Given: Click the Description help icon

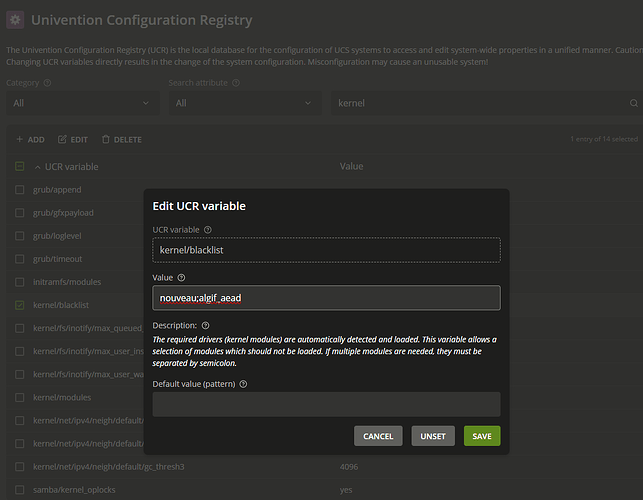Looking at the screenshot, I should click(x=205, y=325).
